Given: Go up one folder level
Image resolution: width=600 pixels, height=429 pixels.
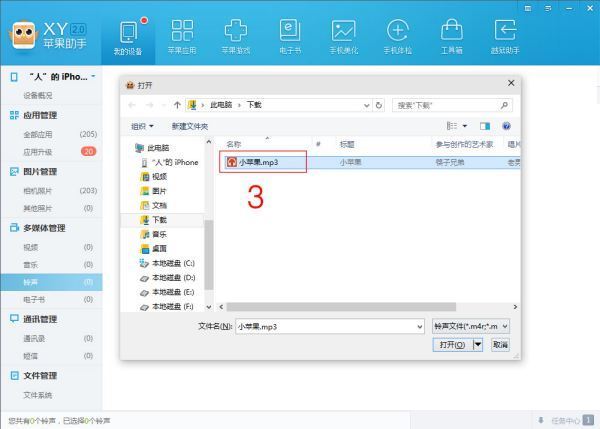Looking at the screenshot, I should pyautogui.click(x=177, y=105).
